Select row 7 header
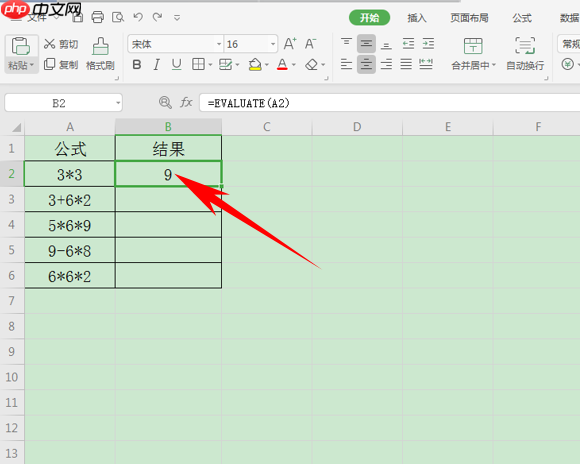This screenshot has width=580, height=465. point(12,301)
